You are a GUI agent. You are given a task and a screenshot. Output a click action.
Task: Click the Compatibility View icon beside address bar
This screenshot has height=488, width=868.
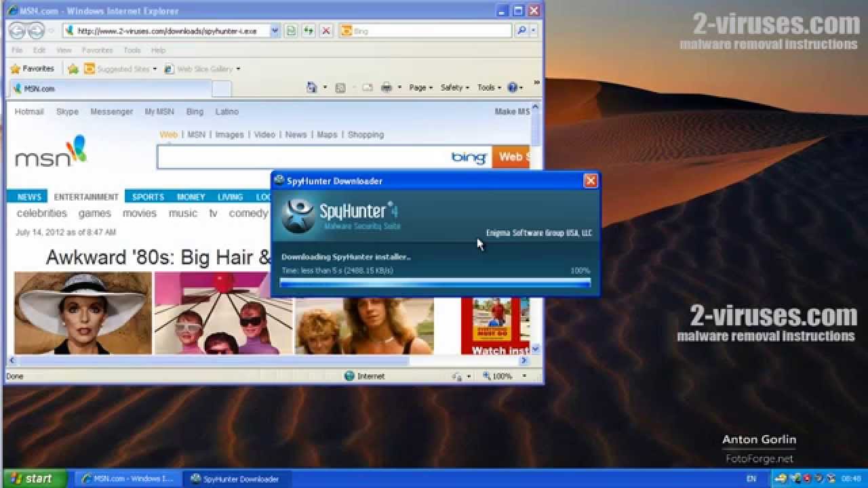pyautogui.click(x=291, y=30)
